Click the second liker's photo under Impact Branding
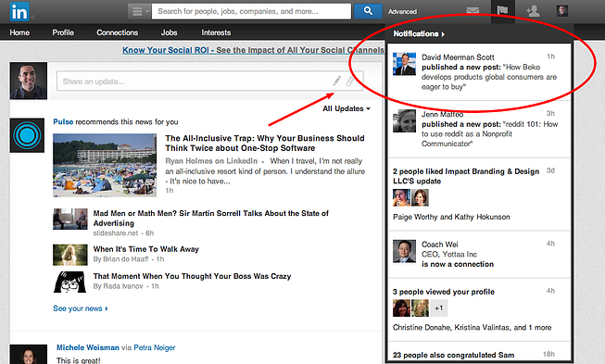The width and height of the screenshot is (605, 364). [421, 198]
